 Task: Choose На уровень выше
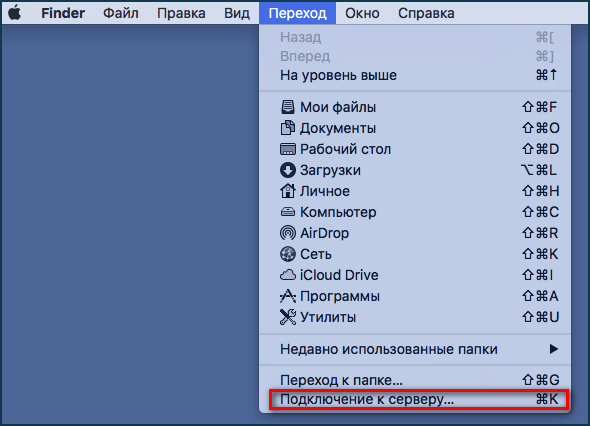(415, 75)
